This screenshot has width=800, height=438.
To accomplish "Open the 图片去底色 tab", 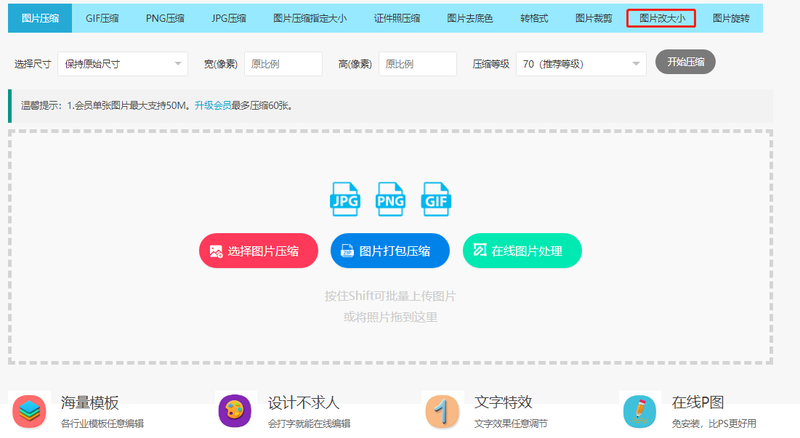I will [x=469, y=18].
